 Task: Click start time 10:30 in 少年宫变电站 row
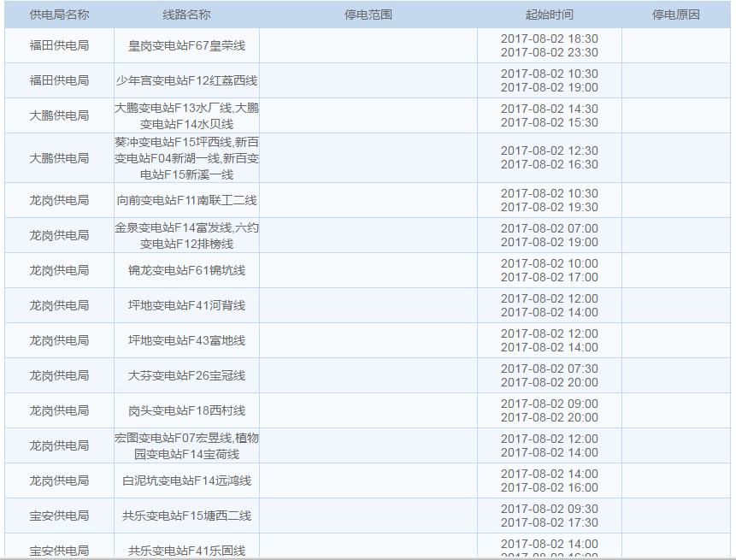tap(550, 74)
